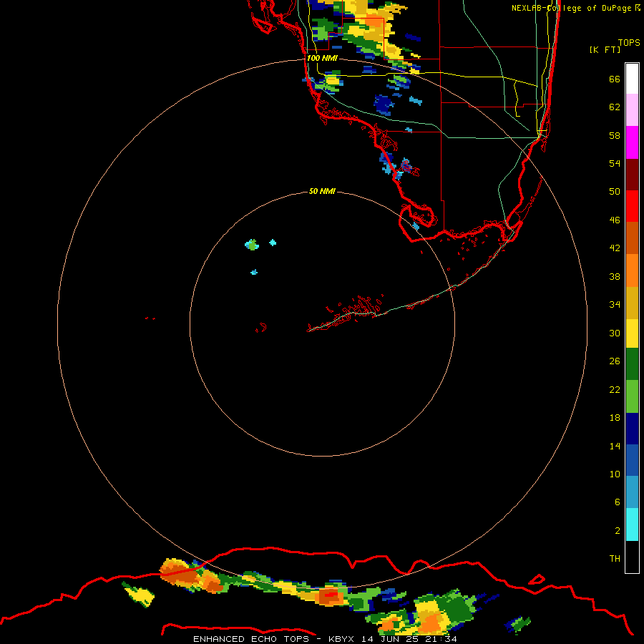The image size is (644, 644).
Task: Click the "100 NMI" range ring label
Action: 322,58
